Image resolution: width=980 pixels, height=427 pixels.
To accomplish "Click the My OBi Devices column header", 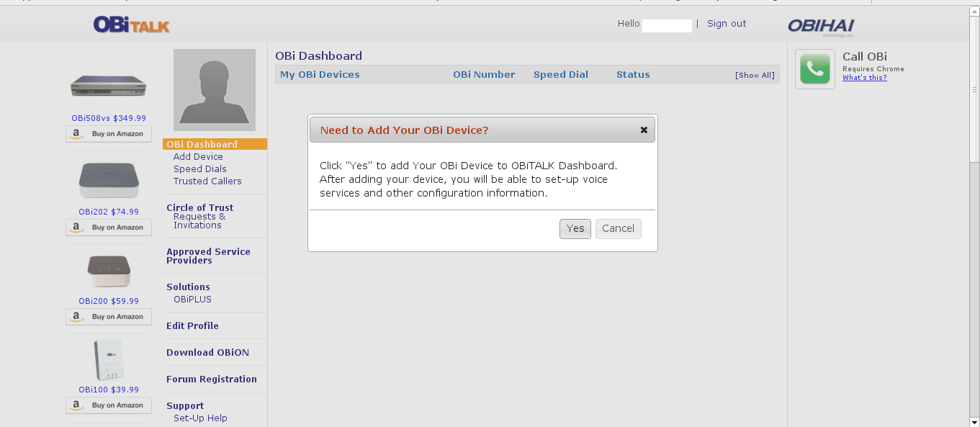I will pyautogui.click(x=320, y=75).
